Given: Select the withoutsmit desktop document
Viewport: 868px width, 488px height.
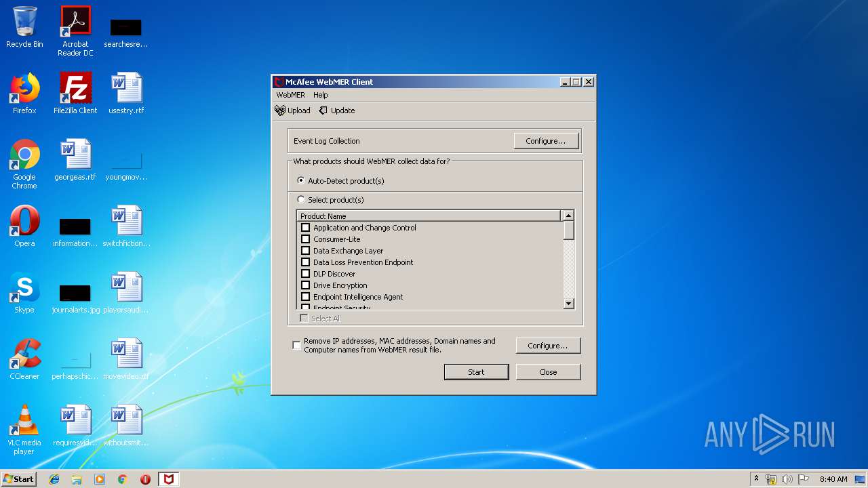Looking at the screenshot, I should click(126, 426).
